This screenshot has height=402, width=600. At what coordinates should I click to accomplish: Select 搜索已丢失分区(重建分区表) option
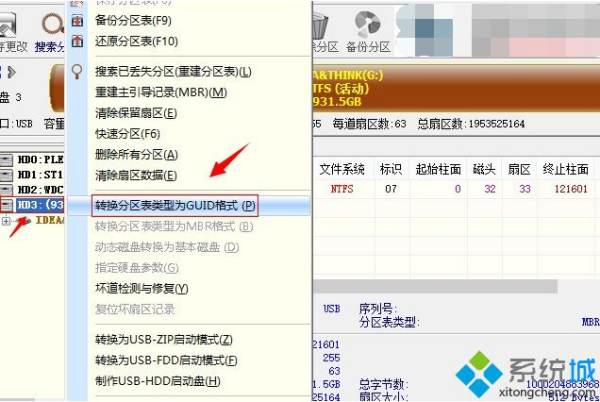tap(173, 72)
